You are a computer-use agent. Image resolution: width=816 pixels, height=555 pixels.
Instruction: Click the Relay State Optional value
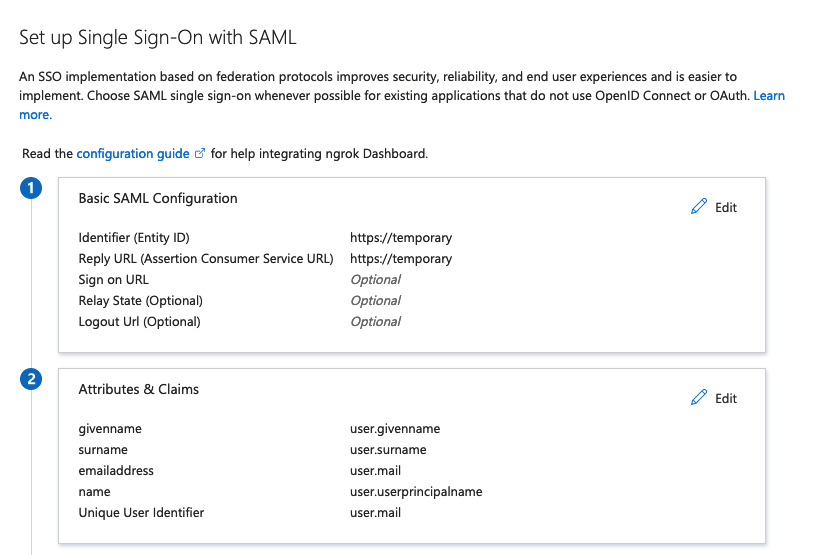pyautogui.click(x=375, y=300)
